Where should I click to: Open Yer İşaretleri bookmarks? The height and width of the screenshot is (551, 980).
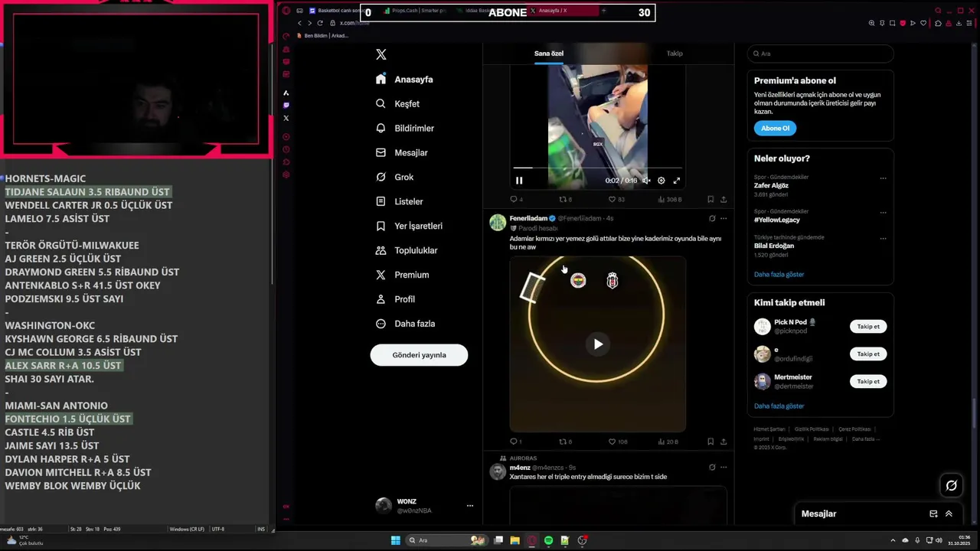click(408, 227)
